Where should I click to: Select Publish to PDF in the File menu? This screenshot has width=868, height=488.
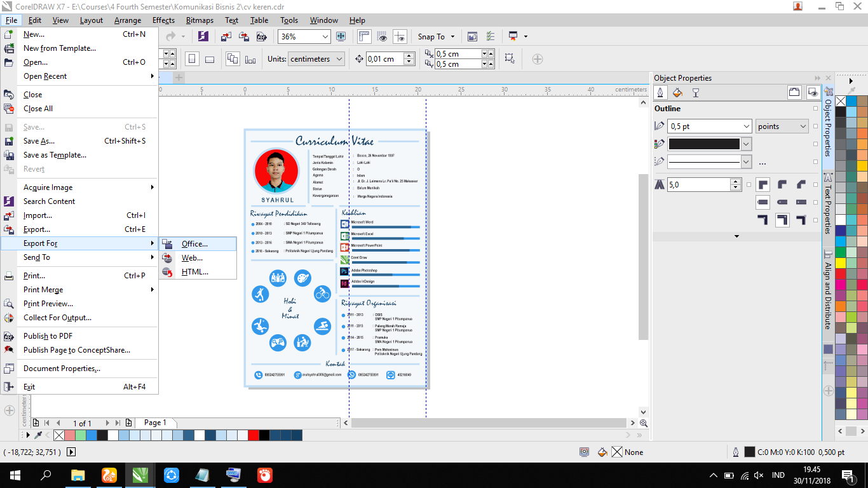pyautogui.click(x=79, y=336)
